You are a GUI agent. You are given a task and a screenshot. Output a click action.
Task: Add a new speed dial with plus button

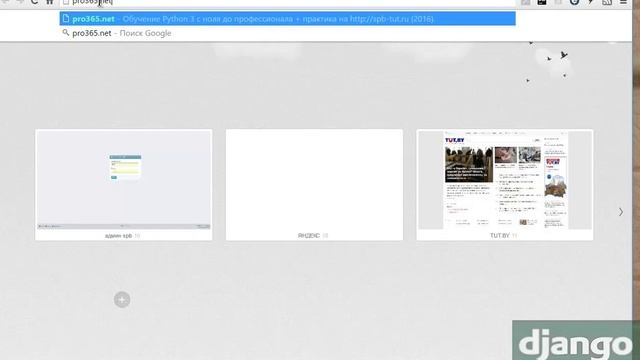point(122,300)
